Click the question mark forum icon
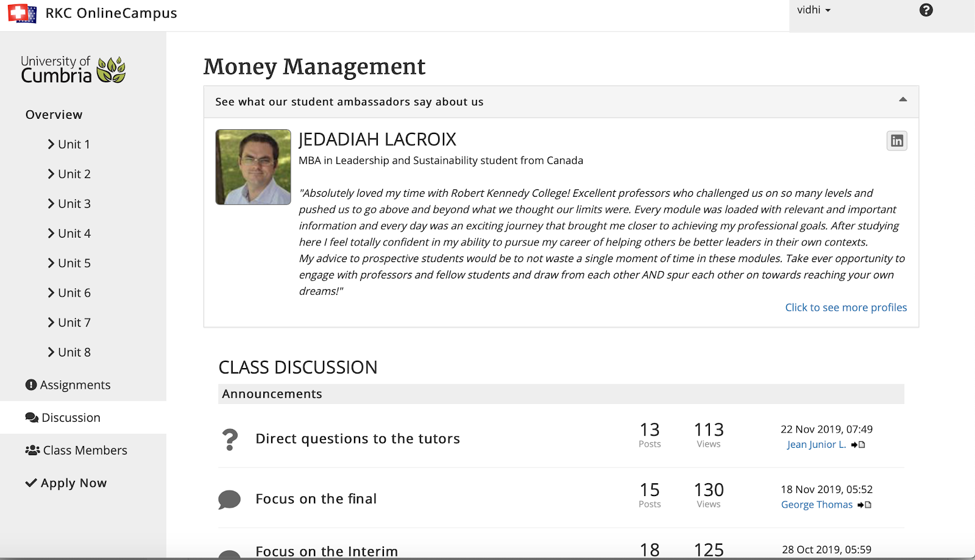 pyautogui.click(x=230, y=439)
